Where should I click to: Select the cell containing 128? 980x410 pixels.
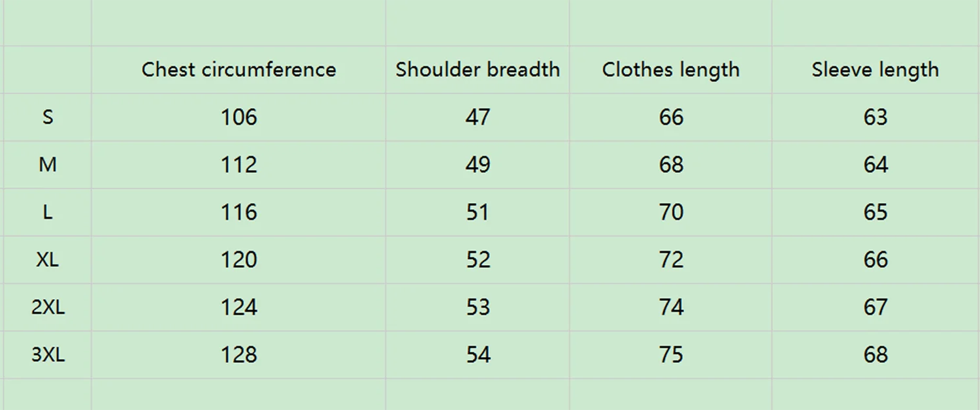tap(238, 355)
